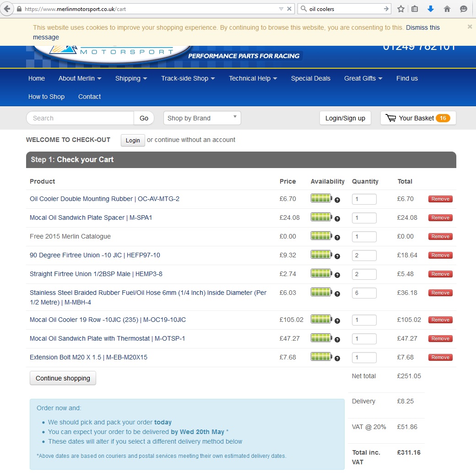This screenshot has width=476, height=473.
Task: Open the bookmarks list icon
Action: click(415, 9)
